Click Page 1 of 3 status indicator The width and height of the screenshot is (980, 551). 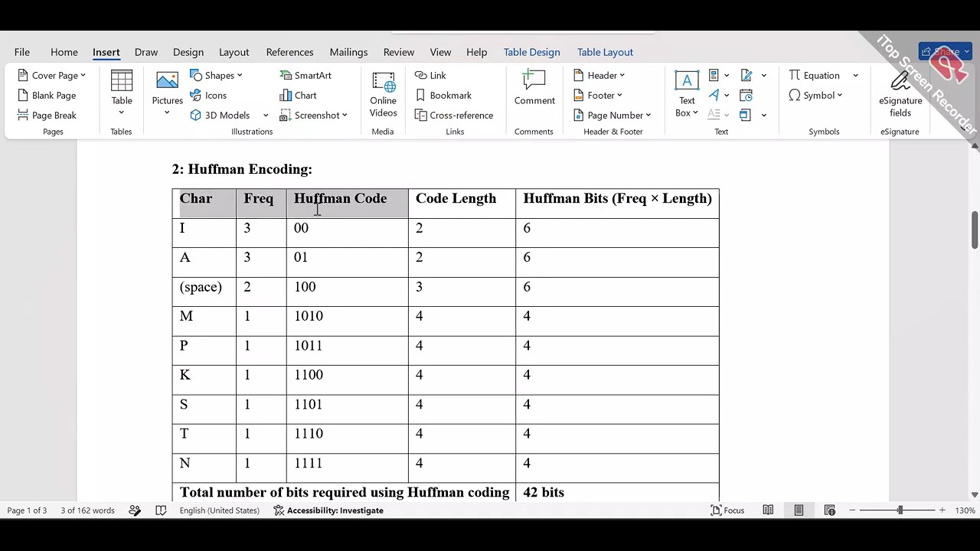(x=27, y=510)
